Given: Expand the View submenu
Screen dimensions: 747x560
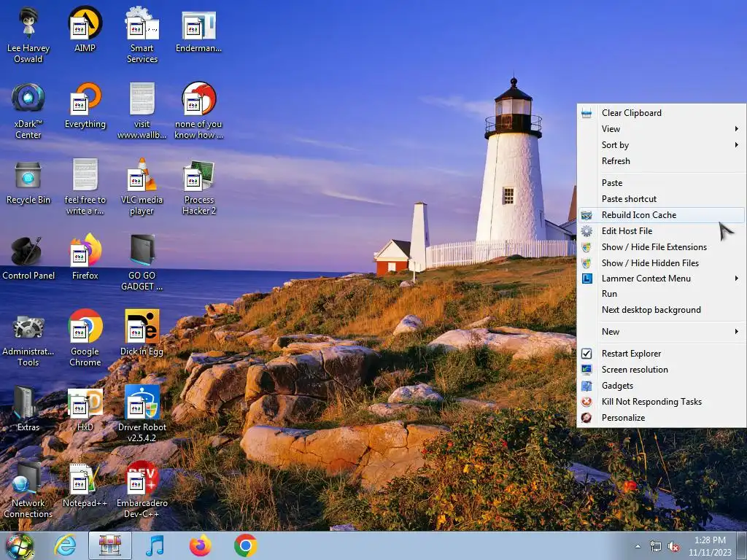Looking at the screenshot, I should [662, 129].
